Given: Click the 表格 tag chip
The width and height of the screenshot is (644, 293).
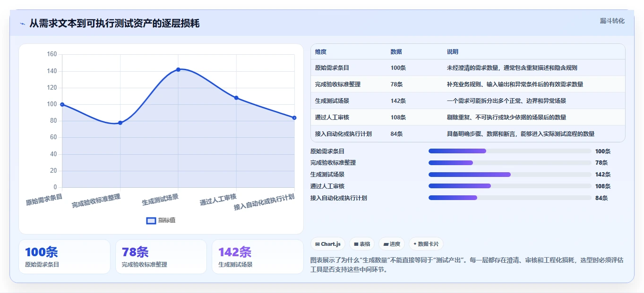Looking at the screenshot, I should tap(361, 244).
